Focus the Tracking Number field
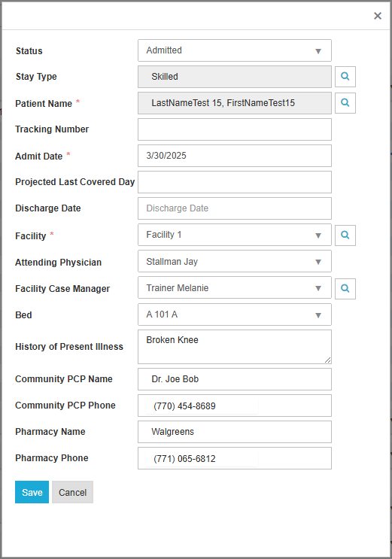Image resolution: width=392 pixels, height=559 pixels. [235, 129]
